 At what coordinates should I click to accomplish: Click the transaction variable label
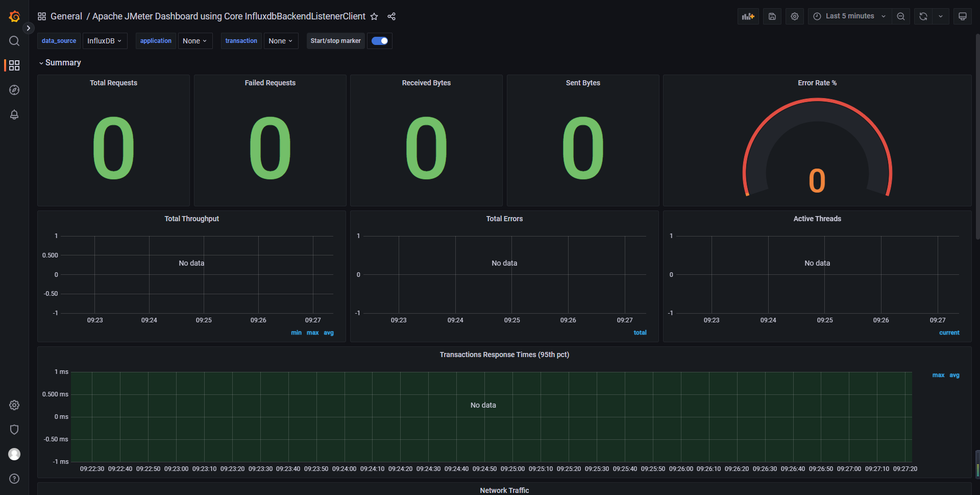[241, 41]
